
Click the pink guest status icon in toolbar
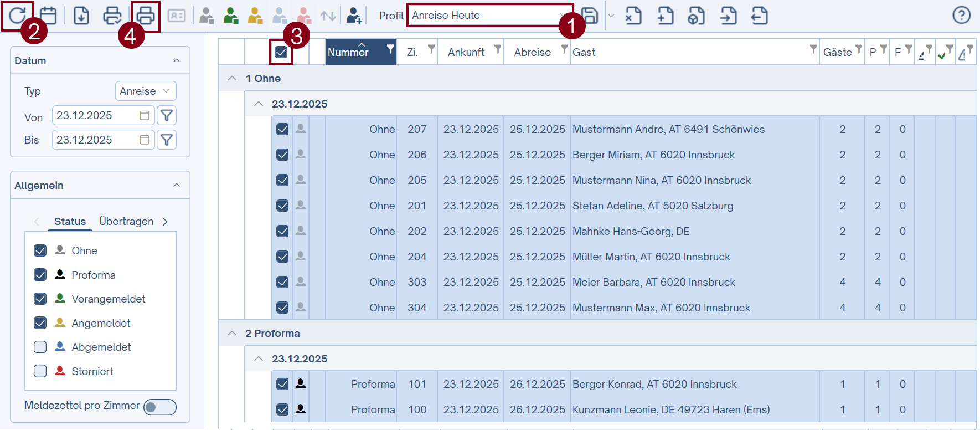[304, 16]
